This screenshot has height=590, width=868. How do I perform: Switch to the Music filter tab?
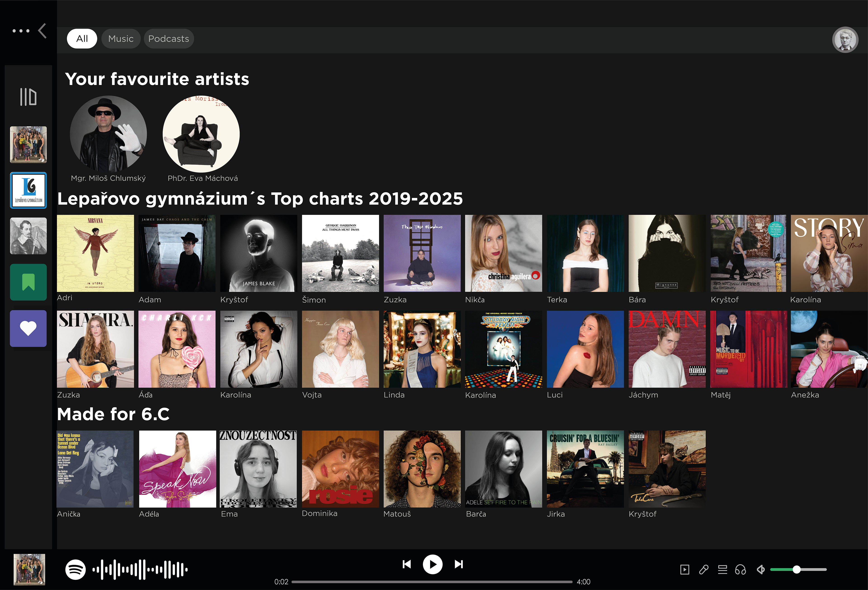pyautogui.click(x=121, y=39)
